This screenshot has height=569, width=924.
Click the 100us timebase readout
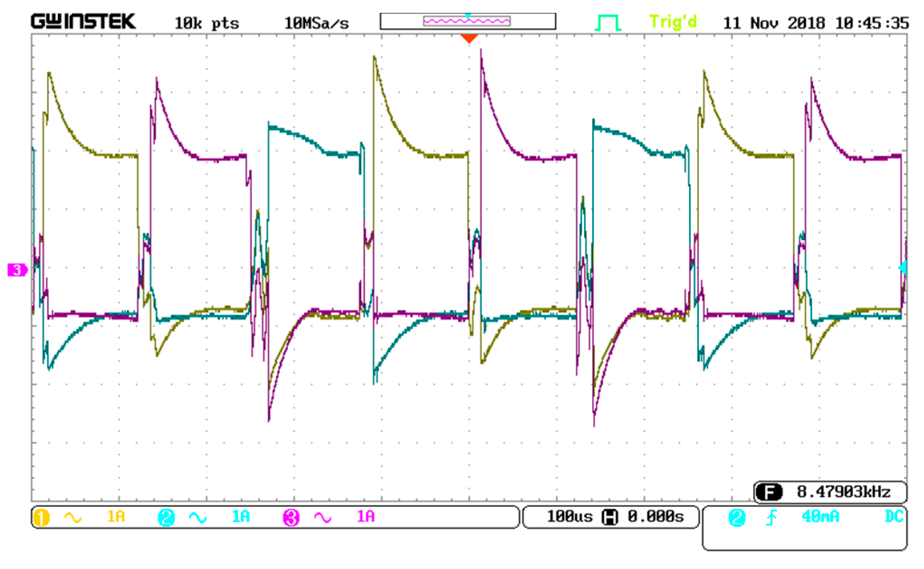pos(570,517)
